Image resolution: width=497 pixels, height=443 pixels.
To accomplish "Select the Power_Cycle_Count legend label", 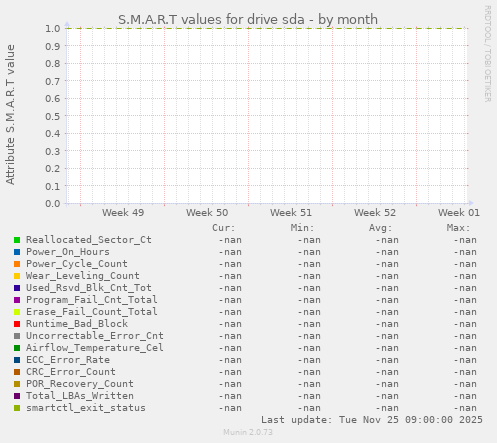I will tap(77, 264).
